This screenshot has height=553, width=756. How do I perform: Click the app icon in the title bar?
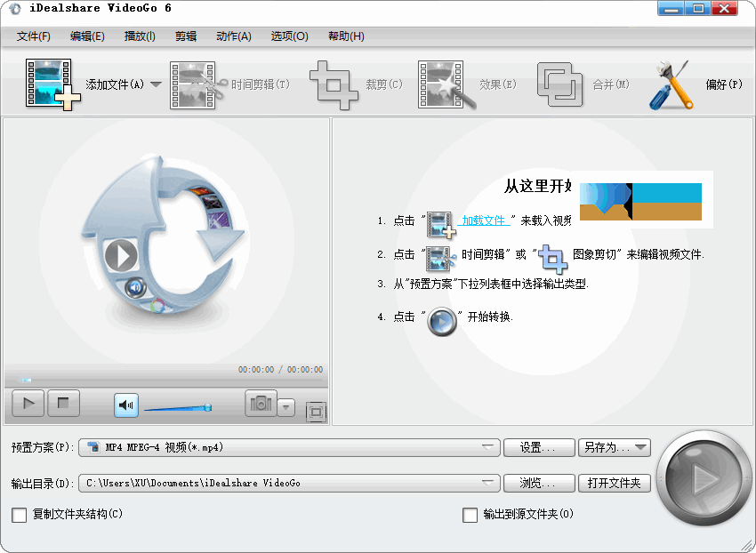point(15,9)
